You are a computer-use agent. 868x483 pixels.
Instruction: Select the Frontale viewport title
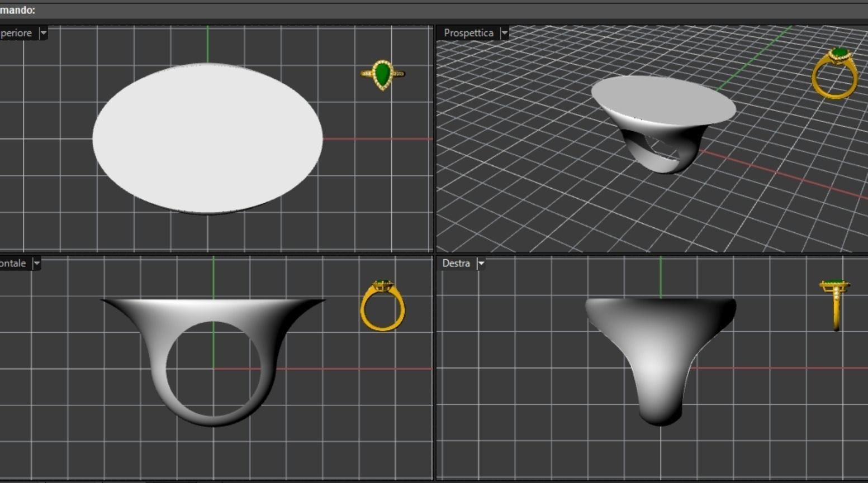[x=13, y=264]
